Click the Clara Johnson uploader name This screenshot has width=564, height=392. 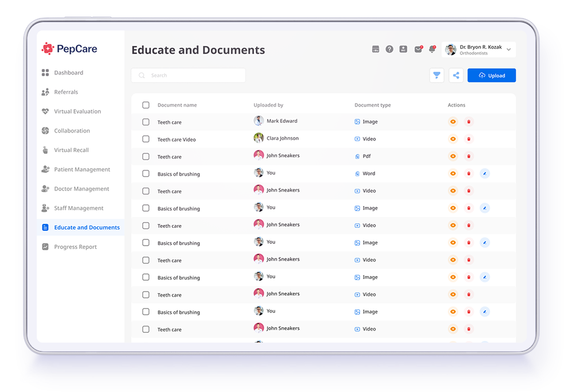pyautogui.click(x=283, y=138)
